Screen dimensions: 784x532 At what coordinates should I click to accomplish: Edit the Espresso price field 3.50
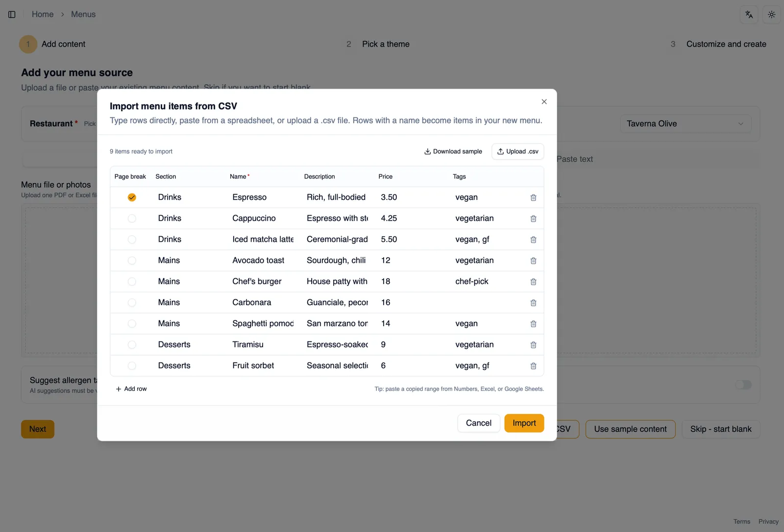tap(411, 197)
